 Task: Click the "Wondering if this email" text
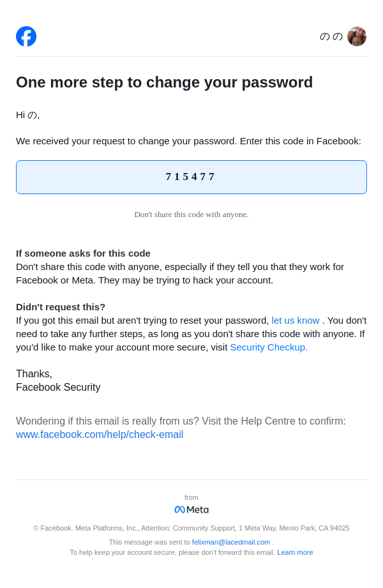pos(181,421)
